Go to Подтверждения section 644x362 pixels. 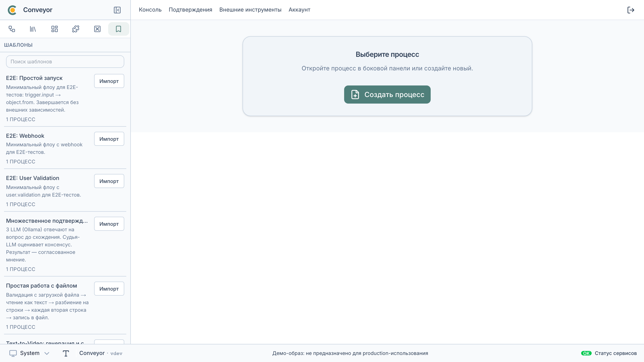(x=190, y=10)
